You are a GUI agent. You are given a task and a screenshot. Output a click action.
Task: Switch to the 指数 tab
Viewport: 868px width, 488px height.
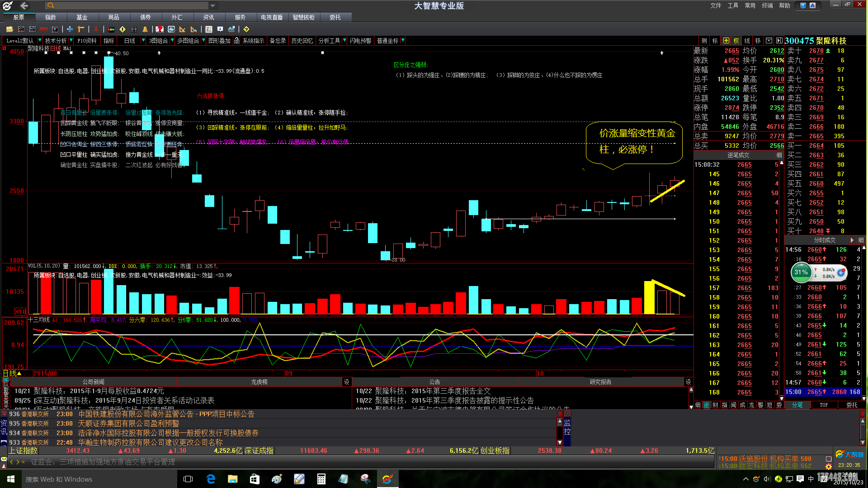tap(51, 17)
